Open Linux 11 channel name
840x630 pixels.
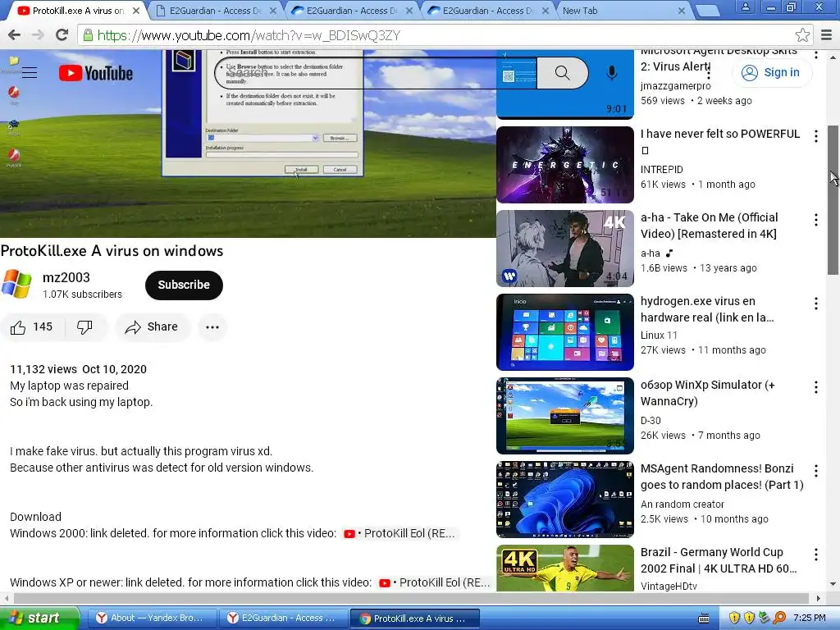pos(659,335)
